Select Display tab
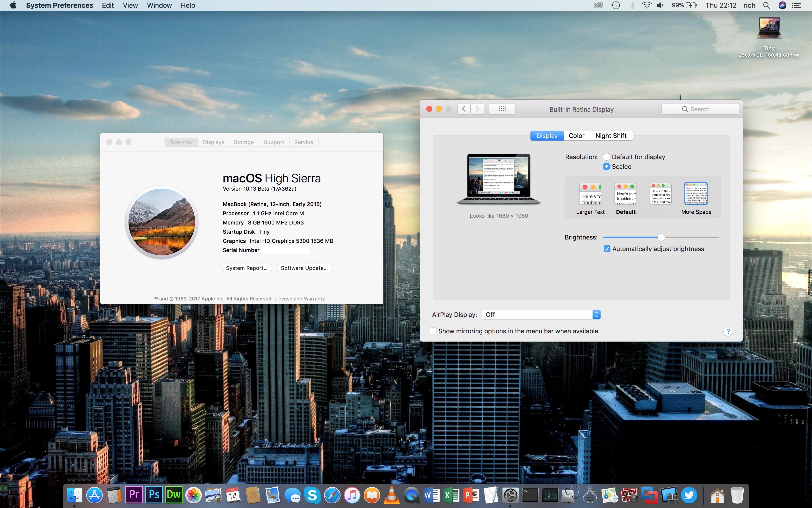 [x=547, y=136]
